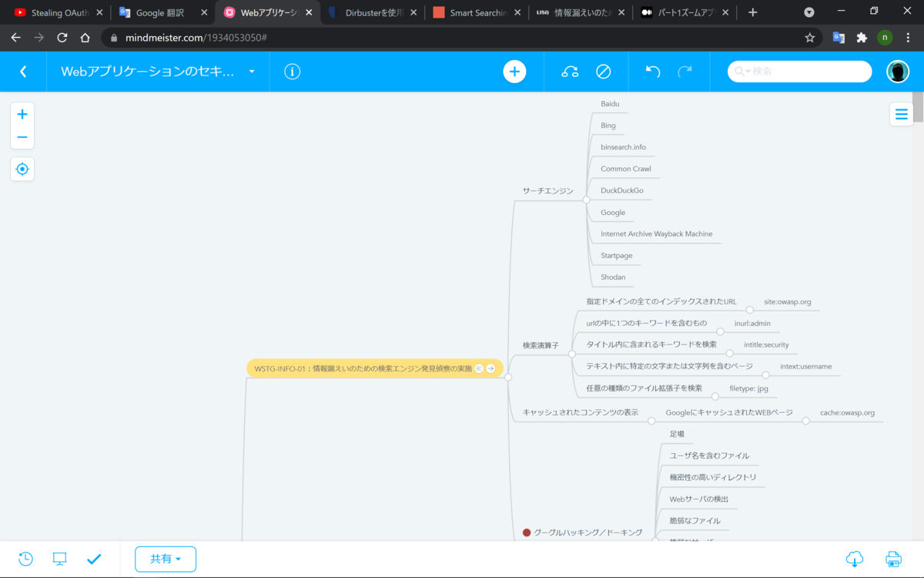924x578 pixels.
Task: Undo the last action
Action: pos(653,72)
